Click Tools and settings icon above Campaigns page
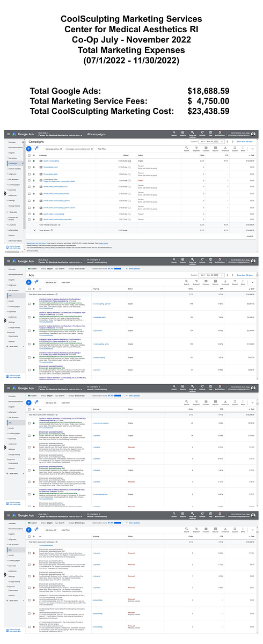 coord(192,134)
